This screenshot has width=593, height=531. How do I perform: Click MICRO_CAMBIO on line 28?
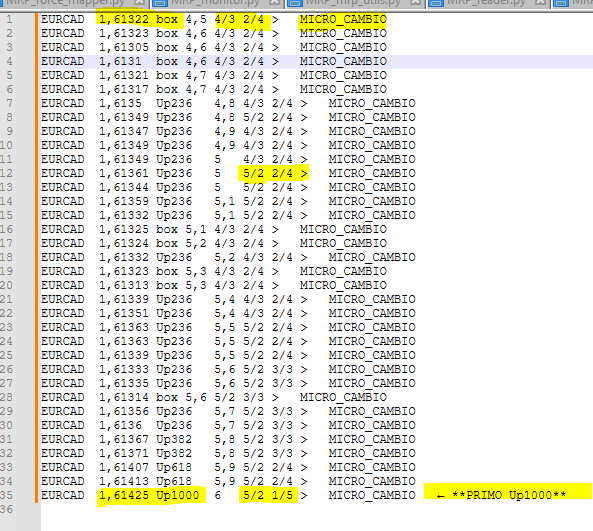(343, 397)
